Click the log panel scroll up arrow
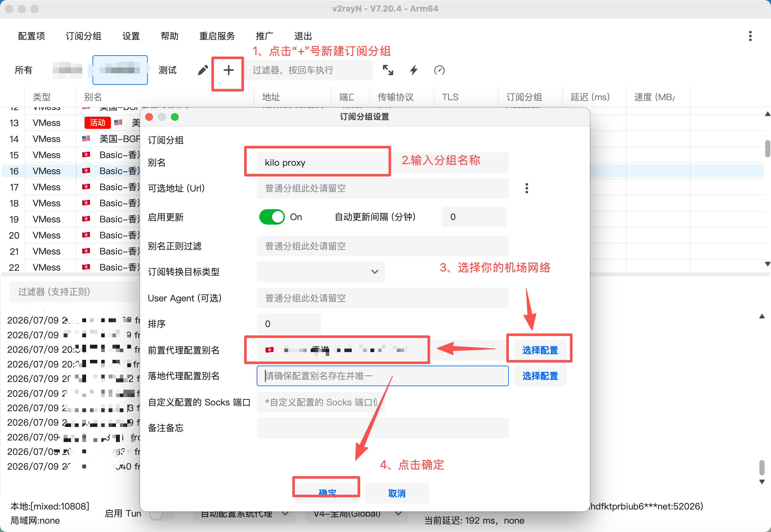The image size is (771, 532). tap(762, 316)
